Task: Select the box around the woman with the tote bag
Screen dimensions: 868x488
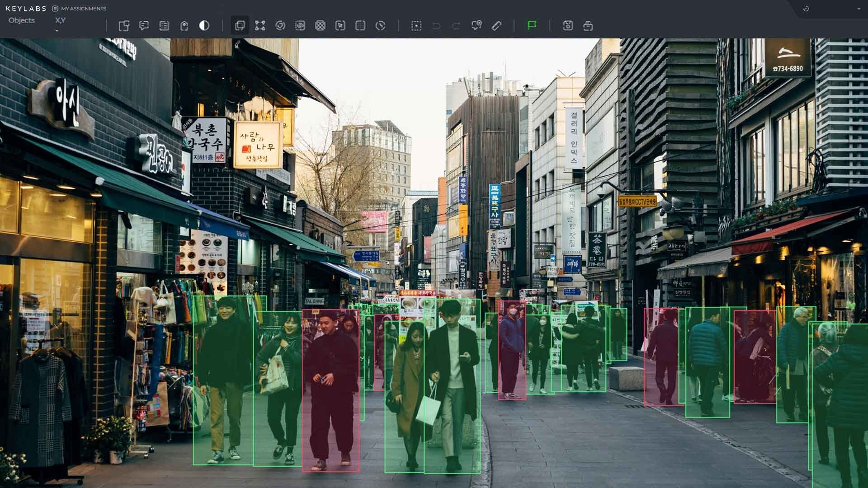Action: click(x=278, y=389)
